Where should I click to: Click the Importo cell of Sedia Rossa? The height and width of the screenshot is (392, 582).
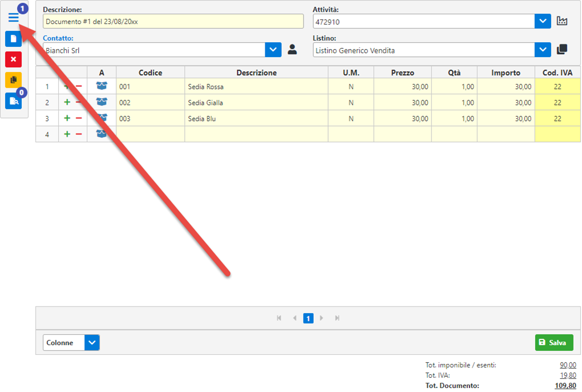[506, 87]
